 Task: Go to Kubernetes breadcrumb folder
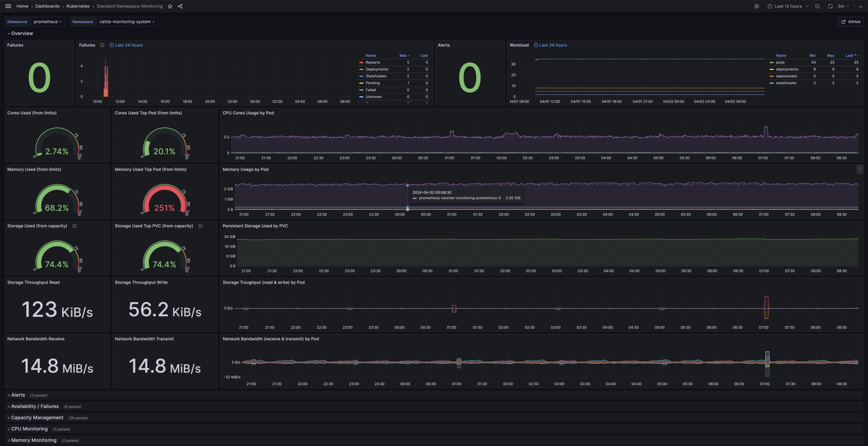(78, 6)
